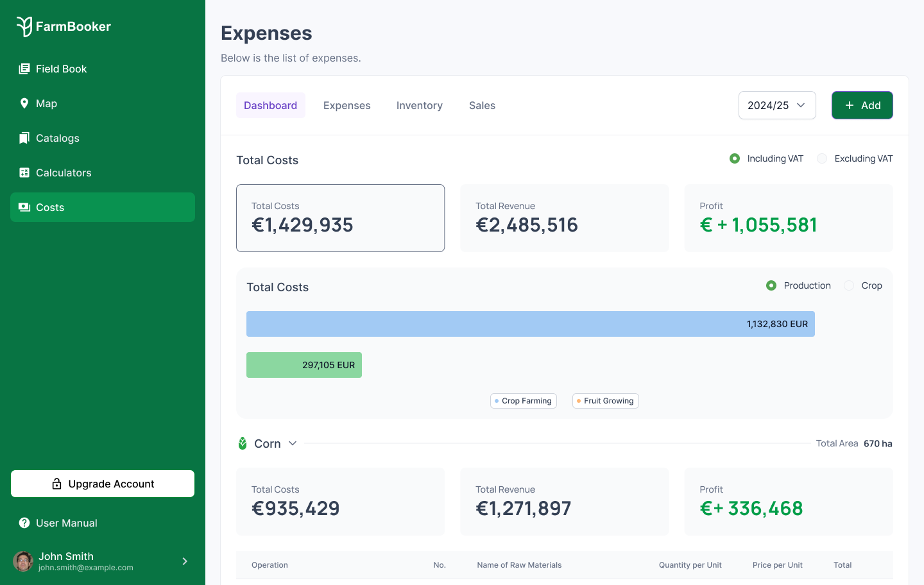The height and width of the screenshot is (585, 924).
Task: Click the Costs money icon
Action: [x=24, y=207]
